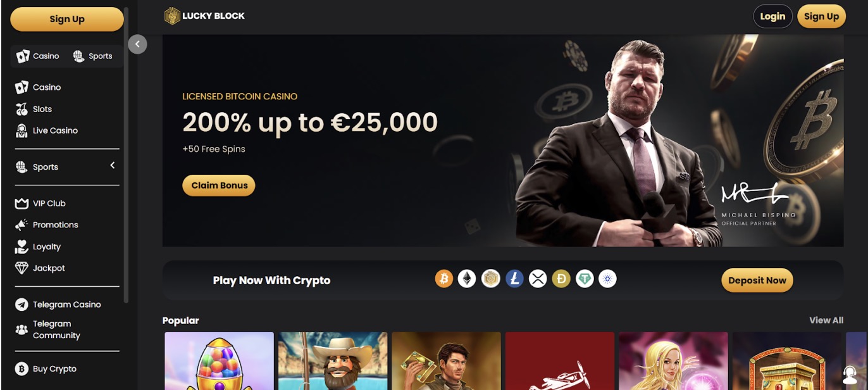Open the gumball egg game thumbnail

(220, 361)
